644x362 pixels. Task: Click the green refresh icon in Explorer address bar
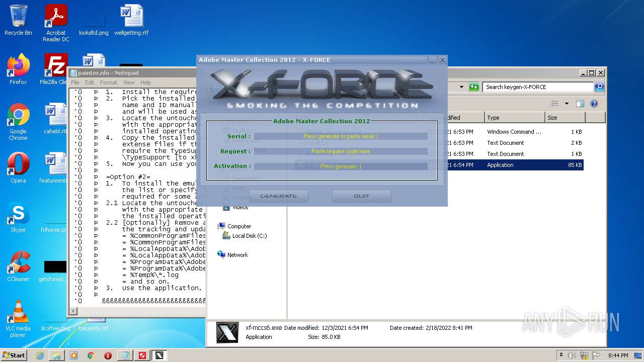pos(474,87)
